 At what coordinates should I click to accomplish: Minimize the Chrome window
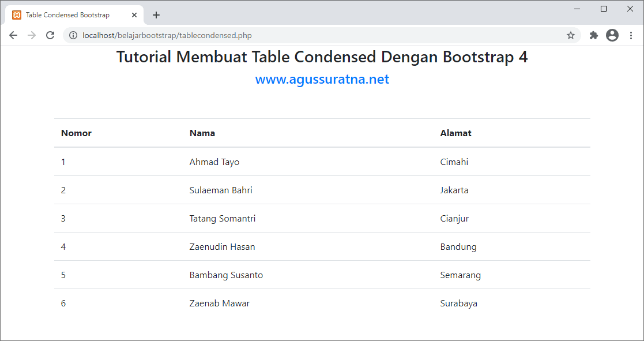577,9
